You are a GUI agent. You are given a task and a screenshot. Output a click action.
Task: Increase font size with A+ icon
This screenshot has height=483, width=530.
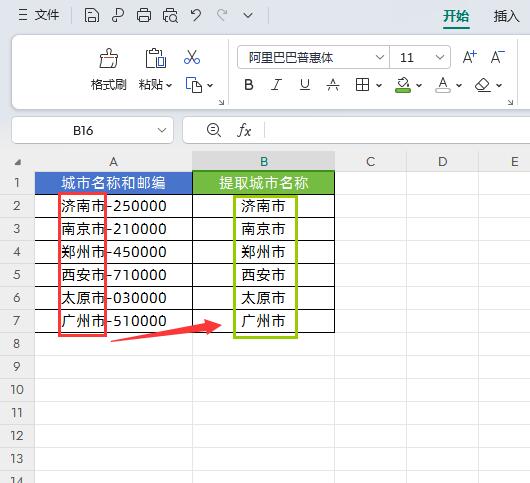(x=469, y=57)
